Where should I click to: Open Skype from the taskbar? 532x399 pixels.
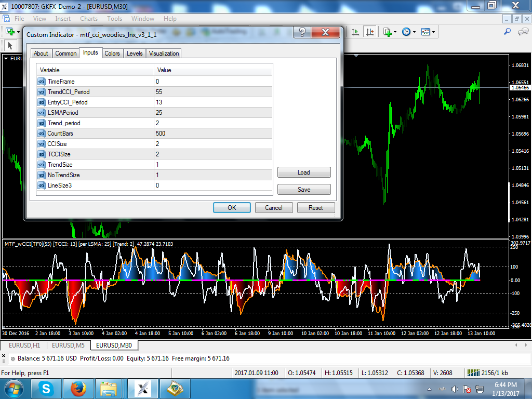coord(46,389)
